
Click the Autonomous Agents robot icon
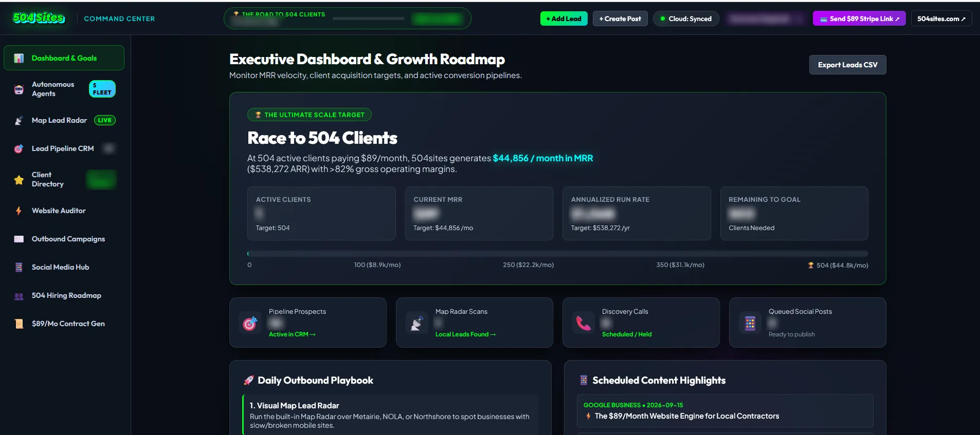pyautogui.click(x=19, y=89)
